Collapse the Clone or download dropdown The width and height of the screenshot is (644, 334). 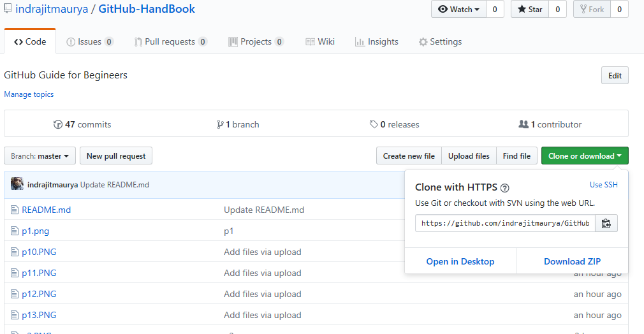point(585,156)
